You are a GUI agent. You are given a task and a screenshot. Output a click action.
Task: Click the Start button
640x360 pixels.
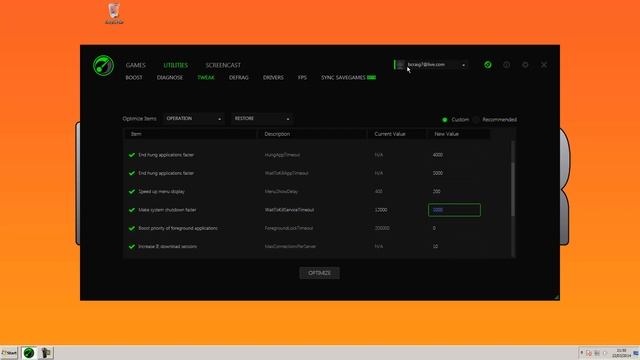coord(9,353)
